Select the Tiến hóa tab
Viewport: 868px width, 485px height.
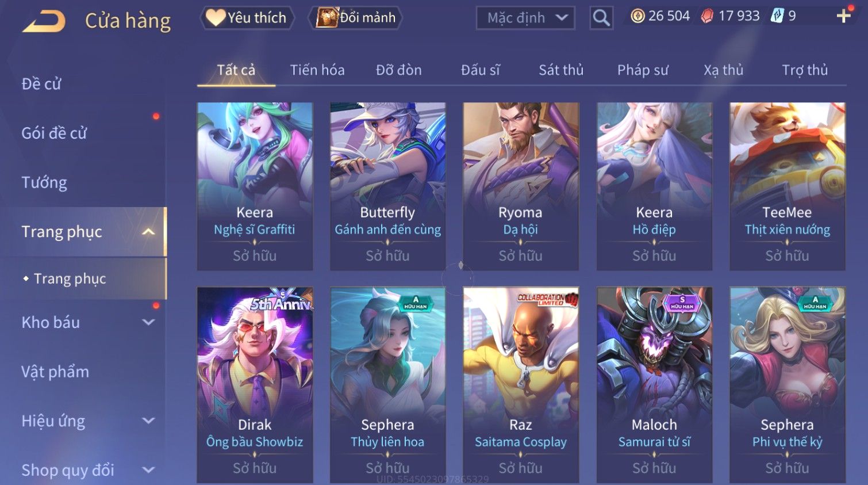[x=317, y=70]
